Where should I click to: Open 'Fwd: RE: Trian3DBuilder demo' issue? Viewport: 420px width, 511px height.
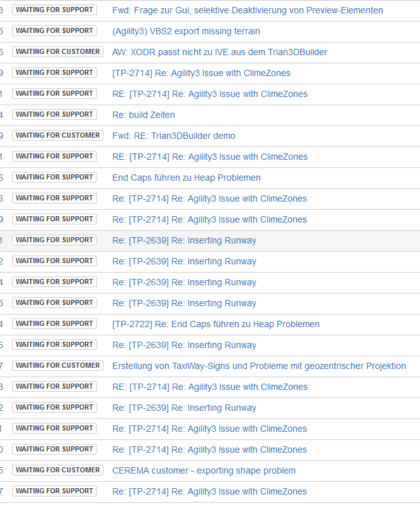[174, 136]
